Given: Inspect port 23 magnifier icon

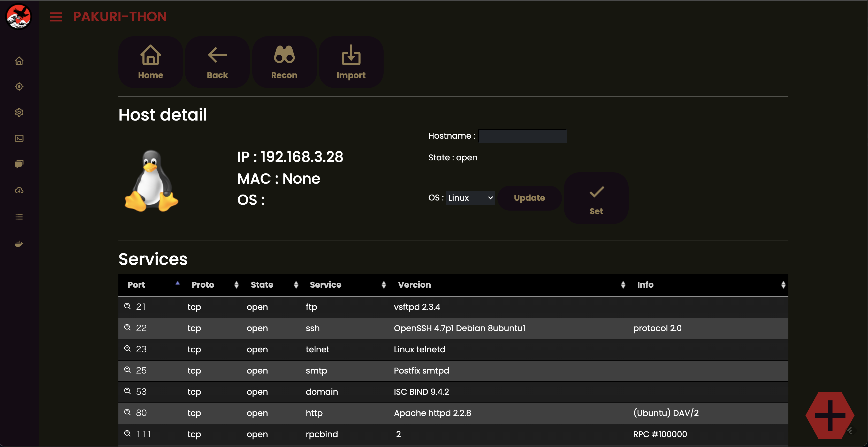Looking at the screenshot, I should (127, 348).
